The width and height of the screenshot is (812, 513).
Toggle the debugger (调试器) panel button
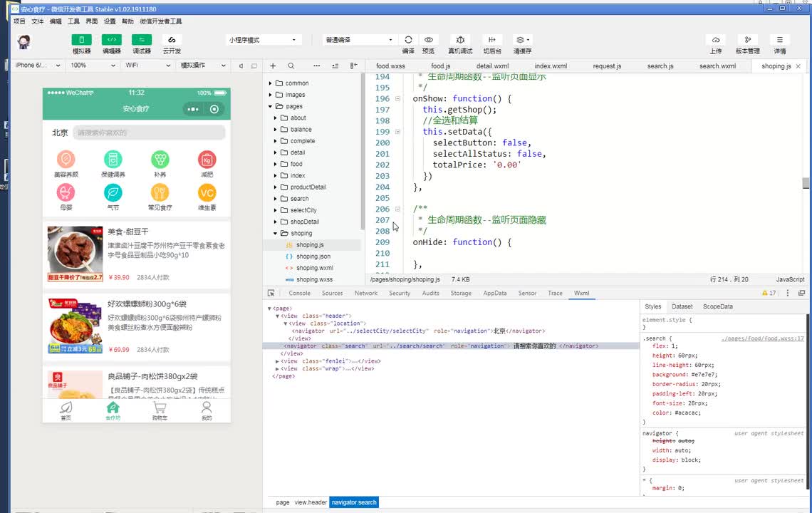tap(141, 40)
